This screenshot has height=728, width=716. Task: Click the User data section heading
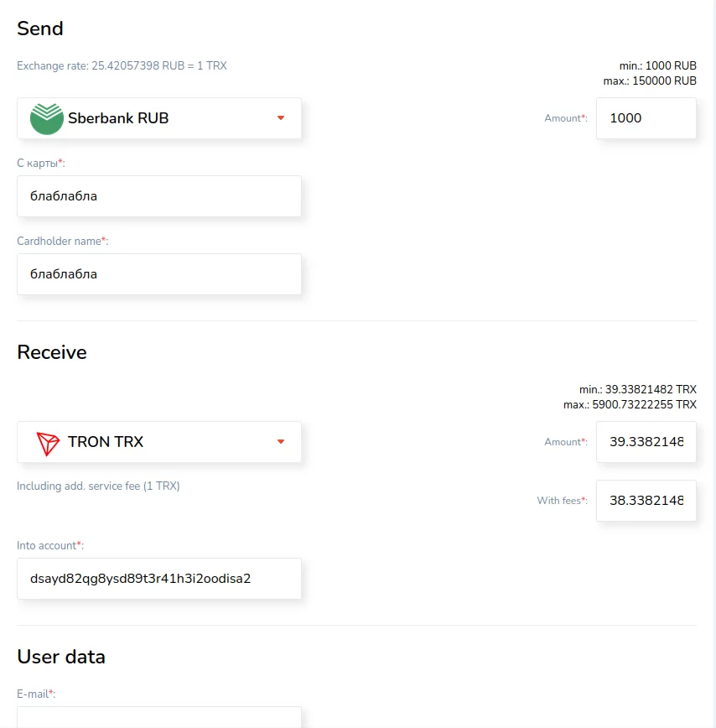tap(61, 657)
